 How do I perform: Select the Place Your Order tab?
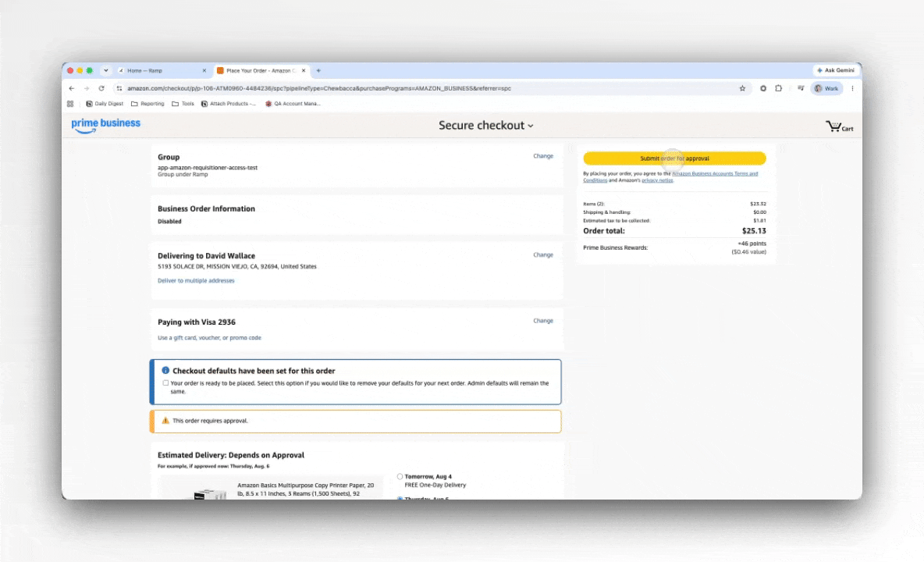pos(261,71)
